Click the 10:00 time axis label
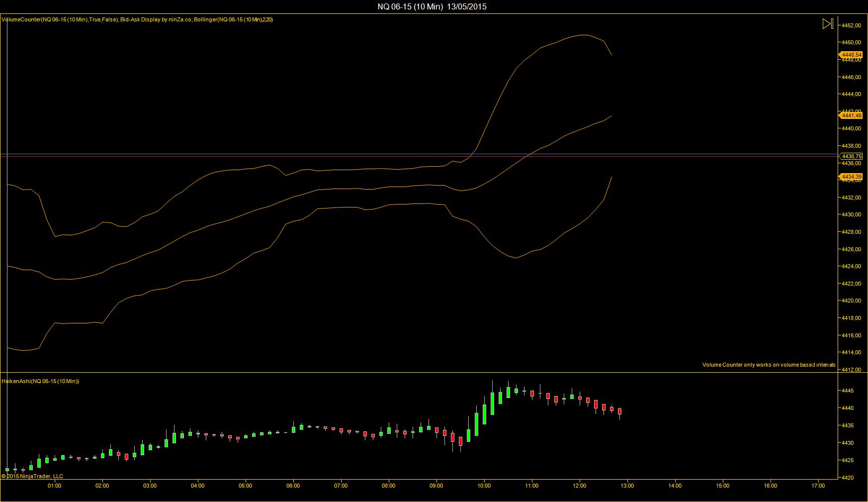The width and height of the screenshot is (868, 502). [x=484, y=486]
